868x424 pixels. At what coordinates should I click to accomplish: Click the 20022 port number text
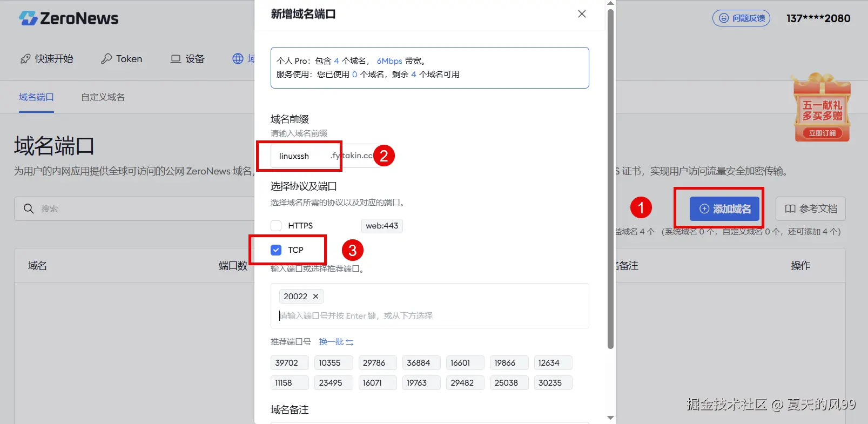click(x=295, y=297)
